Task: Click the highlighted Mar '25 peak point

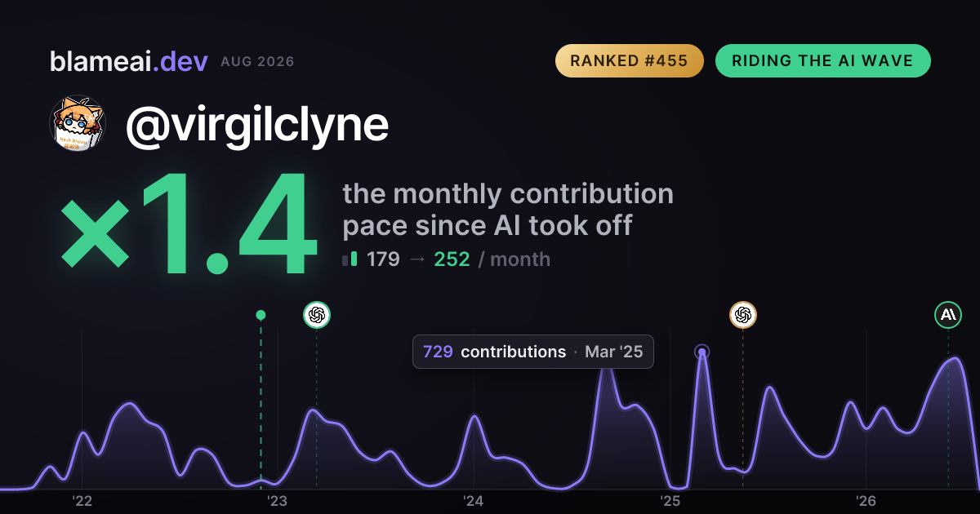Action: tap(702, 352)
